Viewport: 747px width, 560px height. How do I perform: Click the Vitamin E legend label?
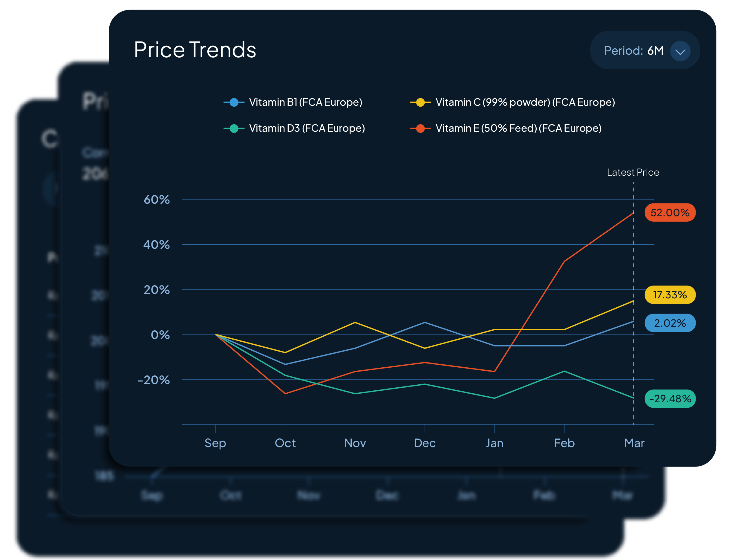click(x=518, y=128)
